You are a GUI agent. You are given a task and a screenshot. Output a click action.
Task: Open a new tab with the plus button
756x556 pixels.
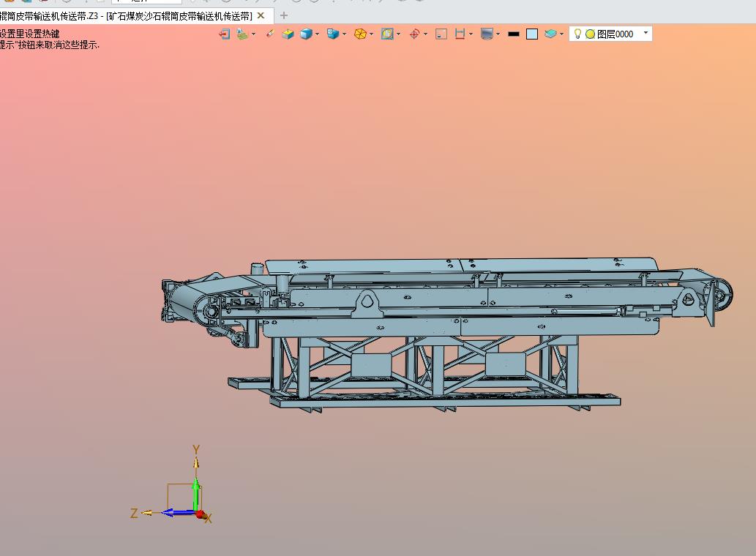[284, 15]
